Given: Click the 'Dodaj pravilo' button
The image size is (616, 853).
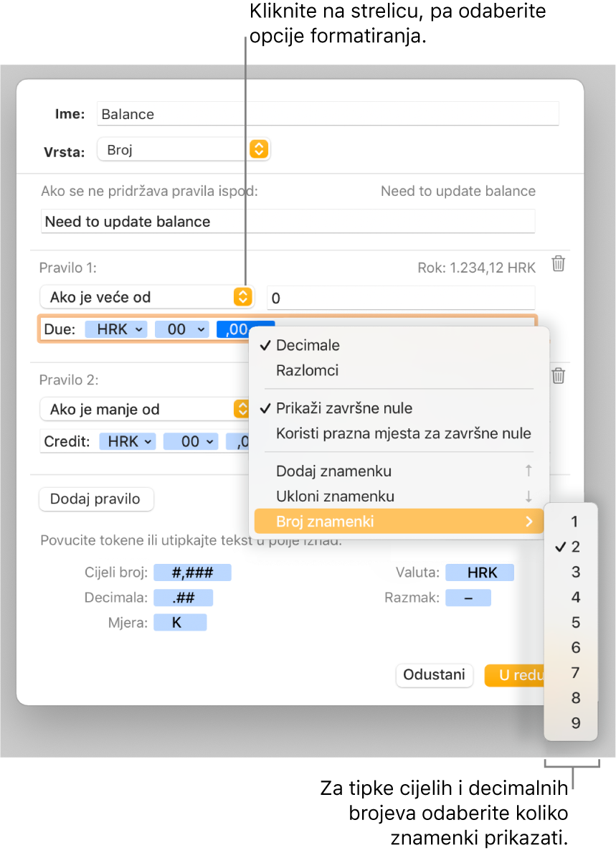Looking at the screenshot, I should point(96,499).
